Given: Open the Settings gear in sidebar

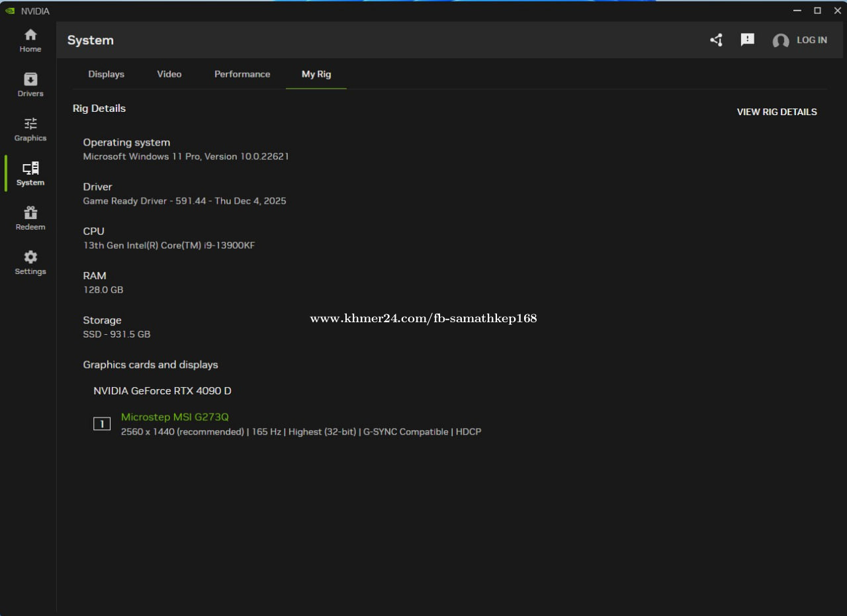Looking at the screenshot, I should tap(30, 262).
